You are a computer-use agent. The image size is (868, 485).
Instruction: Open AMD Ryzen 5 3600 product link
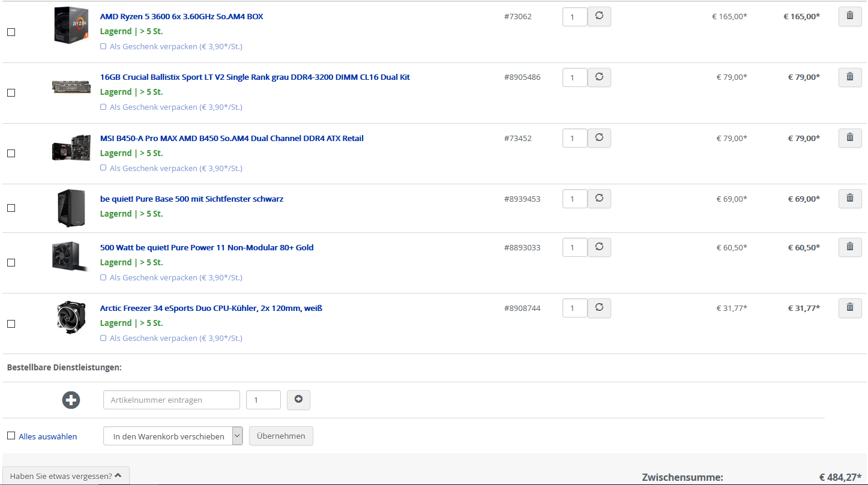pyautogui.click(x=181, y=16)
